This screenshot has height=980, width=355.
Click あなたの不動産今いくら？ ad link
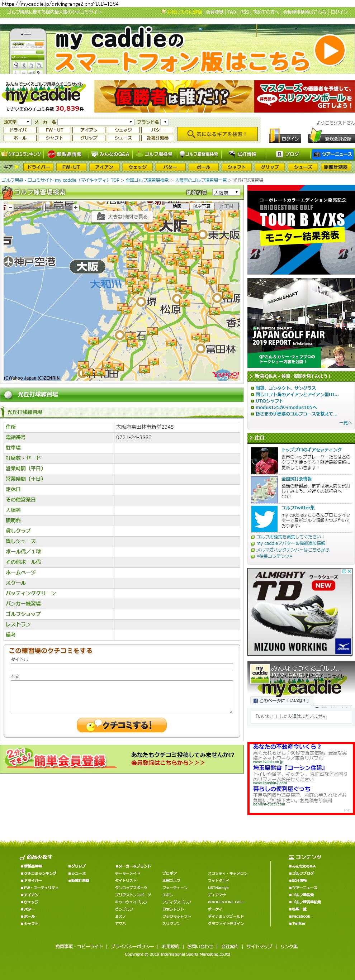tap(287, 746)
